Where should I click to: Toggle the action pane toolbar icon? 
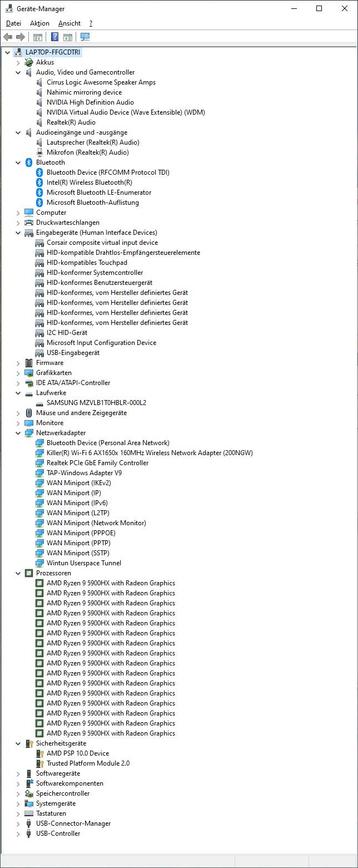tap(67, 37)
